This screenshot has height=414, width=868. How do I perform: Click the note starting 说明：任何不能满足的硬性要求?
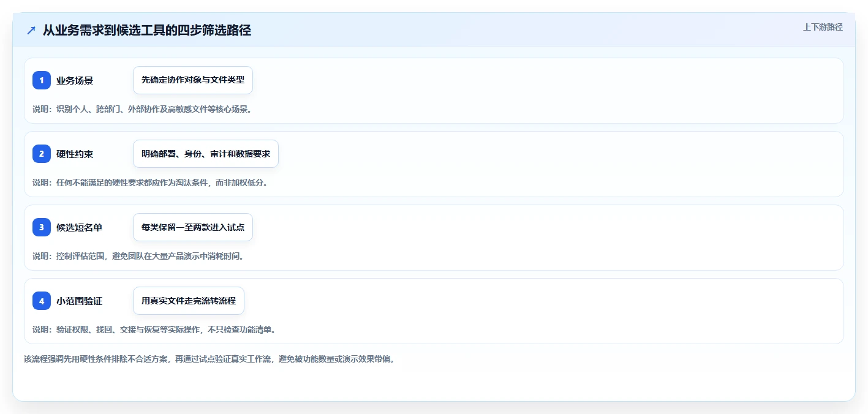tap(150, 183)
